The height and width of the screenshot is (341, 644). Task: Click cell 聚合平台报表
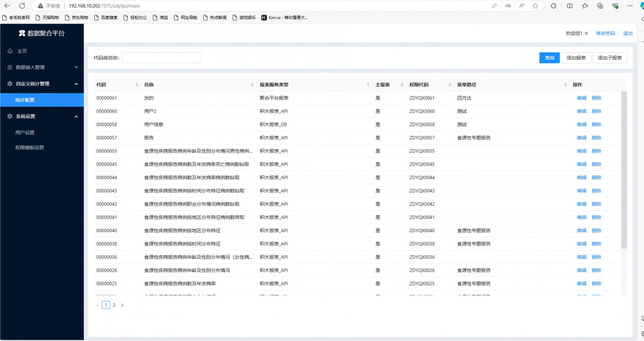click(x=274, y=98)
